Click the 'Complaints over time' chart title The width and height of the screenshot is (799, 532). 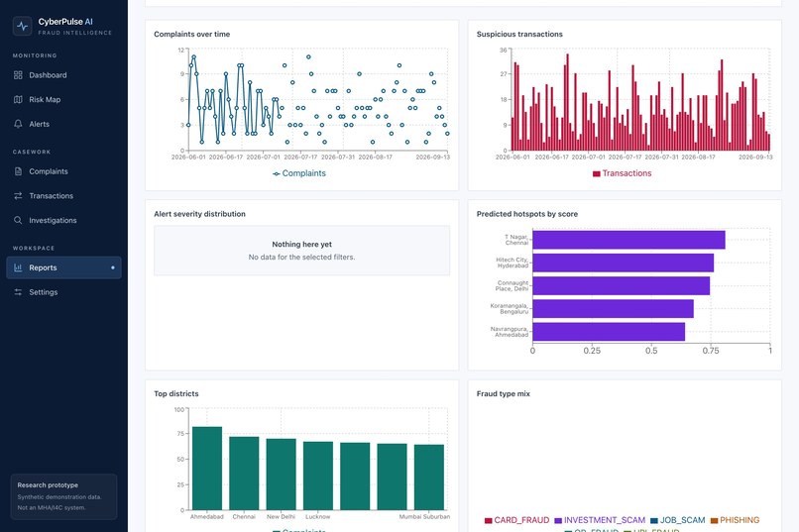[192, 34]
